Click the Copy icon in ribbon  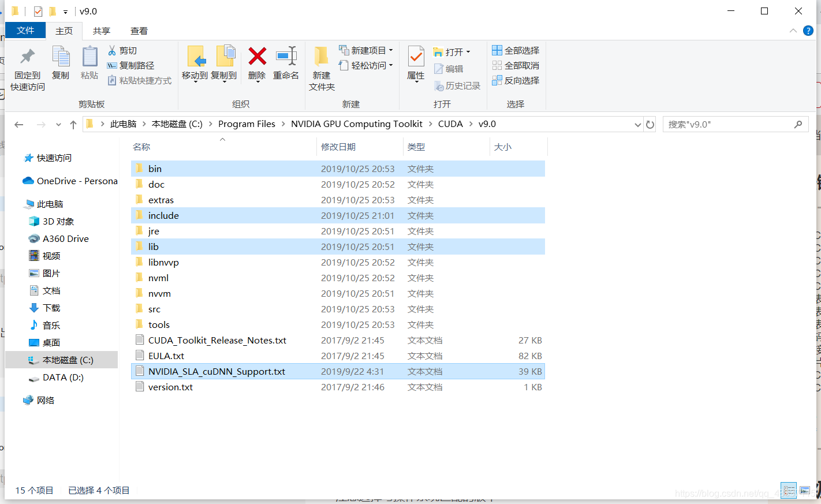point(61,57)
